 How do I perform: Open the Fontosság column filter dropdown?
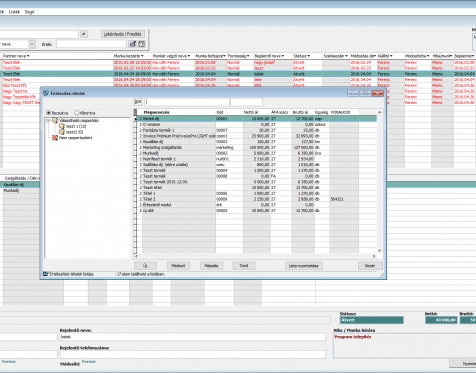click(x=248, y=56)
